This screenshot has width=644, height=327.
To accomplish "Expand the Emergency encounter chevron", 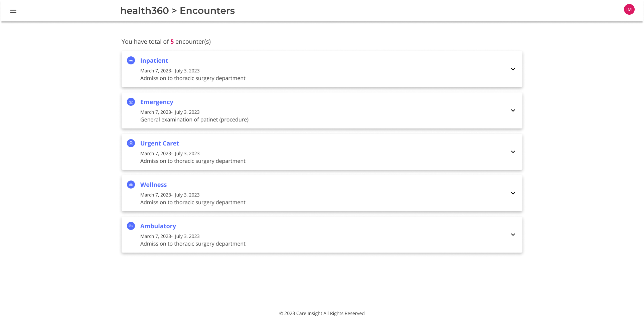I will click(513, 110).
